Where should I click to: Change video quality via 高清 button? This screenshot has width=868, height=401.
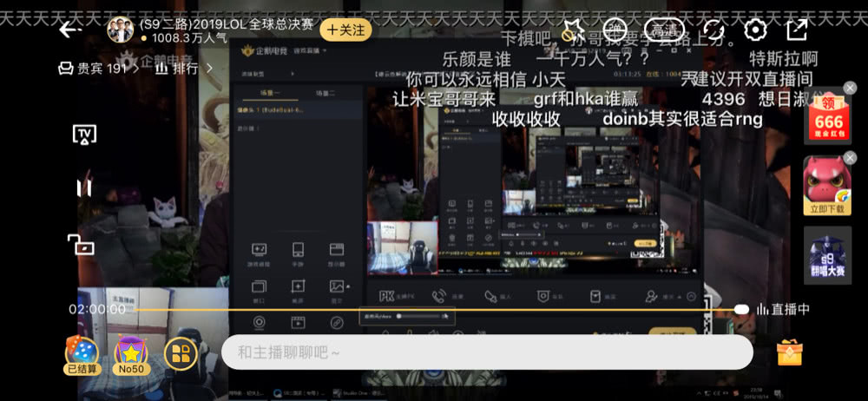(x=664, y=30)
